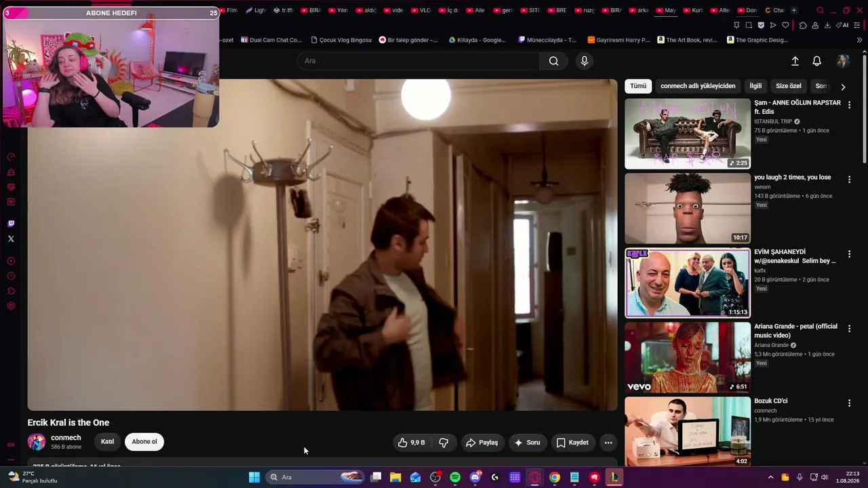Open Ariana Grande petal video thumbnail
The width and height of the screenshot is (868, 488).
[x=688, y=357]
